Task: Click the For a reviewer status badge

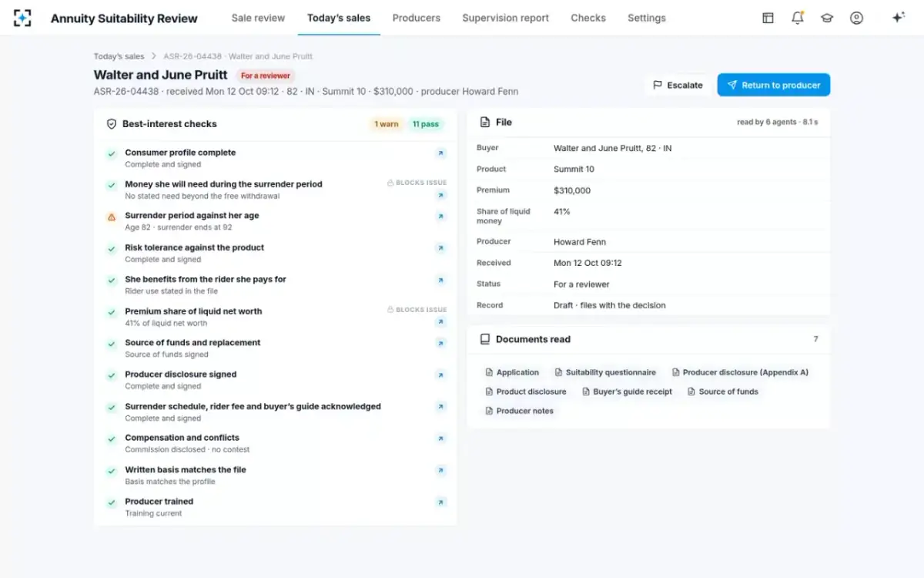Action: click(x=265, y=76)
